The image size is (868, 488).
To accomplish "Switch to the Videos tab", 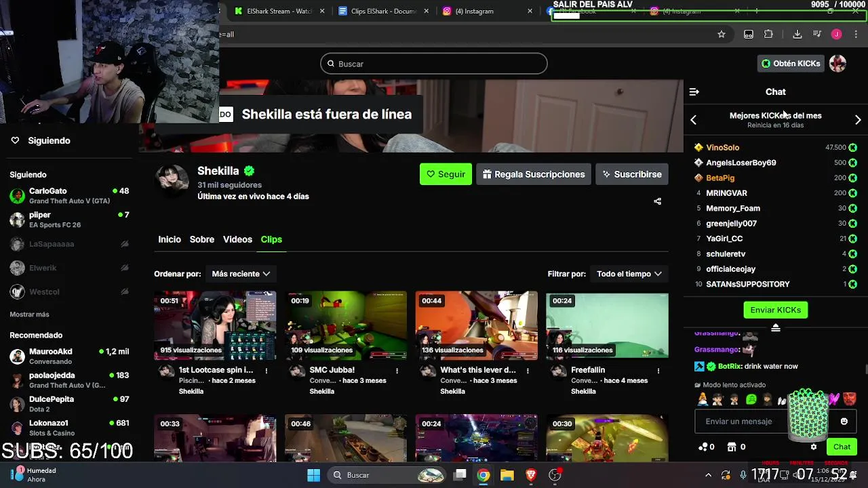I will click(x=237, y=239).
